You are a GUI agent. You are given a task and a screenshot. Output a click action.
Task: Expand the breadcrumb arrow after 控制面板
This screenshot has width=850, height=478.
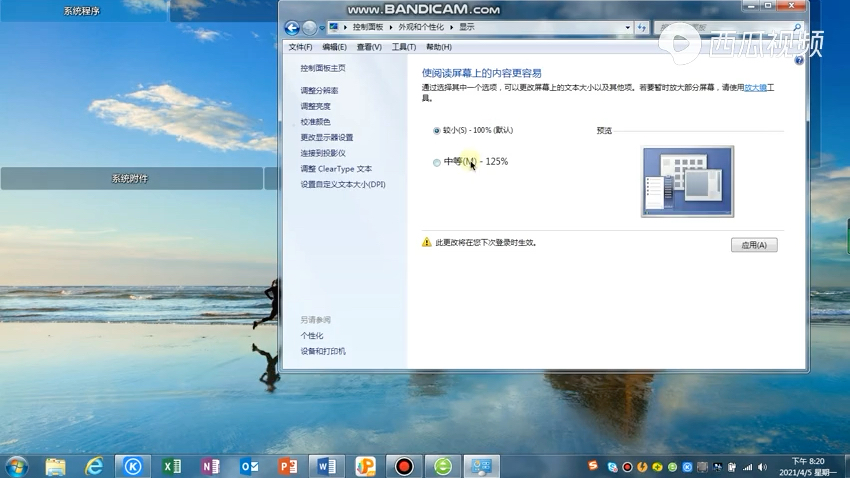391,27
